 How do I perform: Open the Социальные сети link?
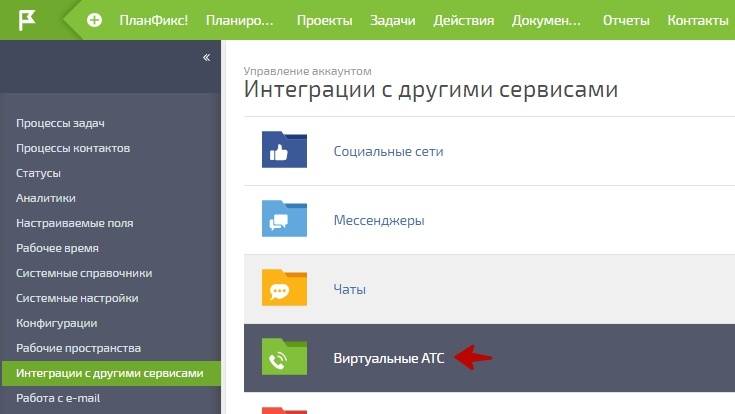point(388,151)
